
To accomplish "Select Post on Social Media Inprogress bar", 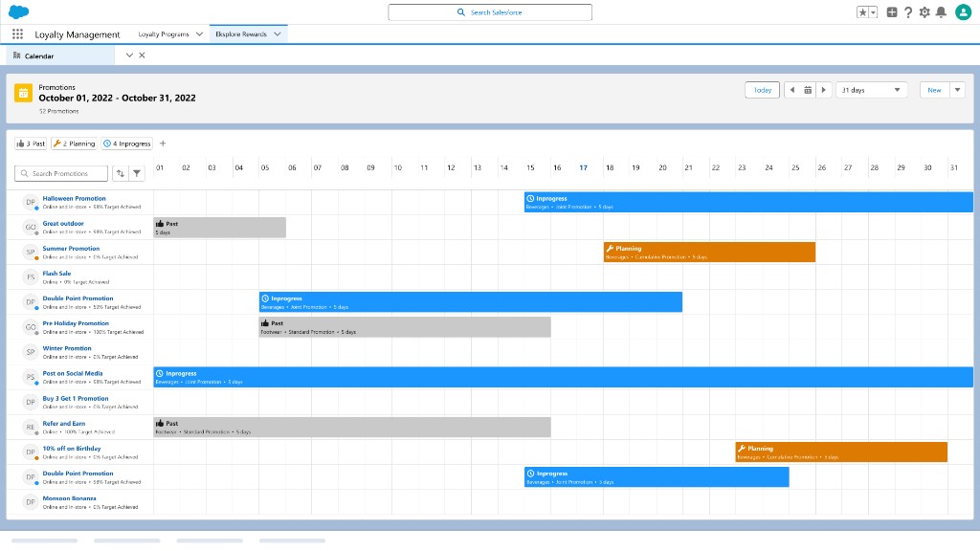I will click(x=563, y=377).
